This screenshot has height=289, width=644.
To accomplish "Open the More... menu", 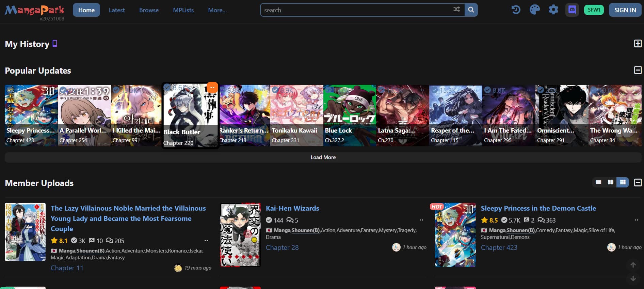I will [x=217, y=10].
